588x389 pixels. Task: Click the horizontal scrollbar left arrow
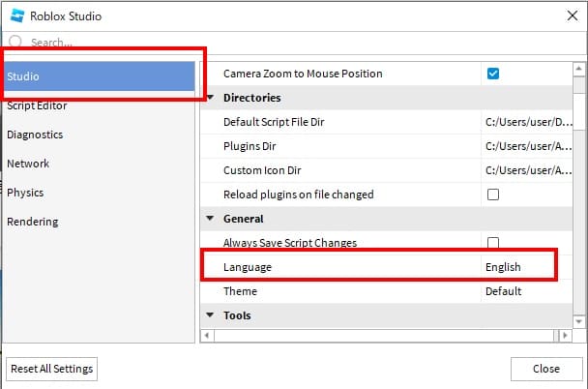click(207, 335)
